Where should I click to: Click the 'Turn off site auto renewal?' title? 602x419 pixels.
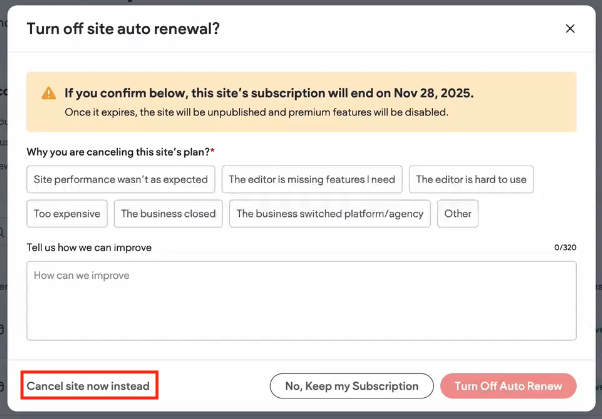(x=123, y=29)
